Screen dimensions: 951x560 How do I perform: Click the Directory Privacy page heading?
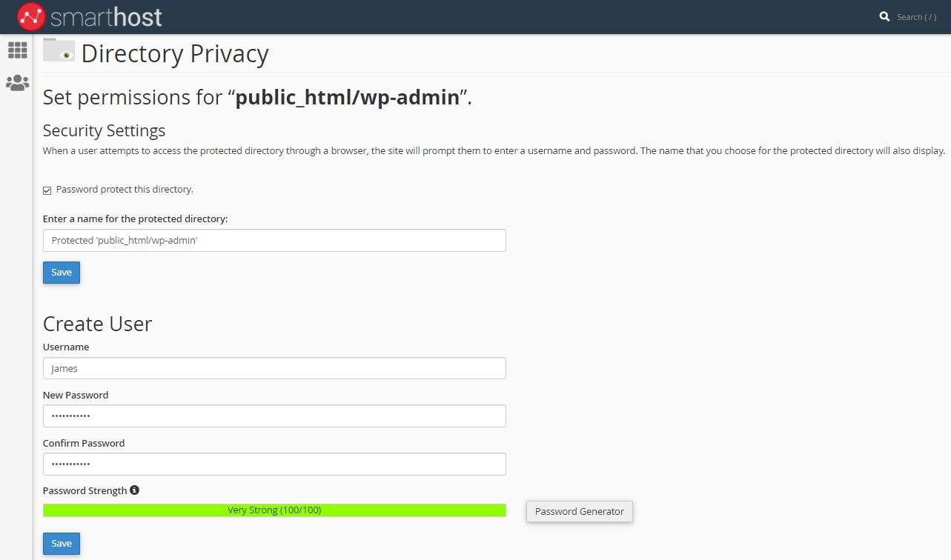pos(175,54)
